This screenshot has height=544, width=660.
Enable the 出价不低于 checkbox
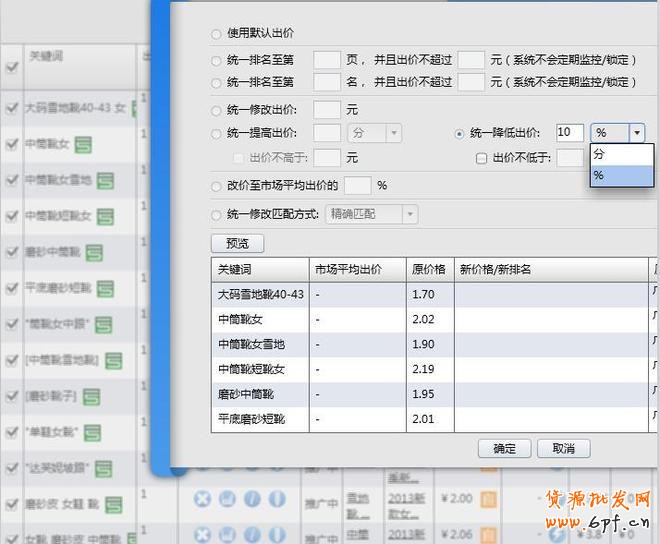[482, 157]
